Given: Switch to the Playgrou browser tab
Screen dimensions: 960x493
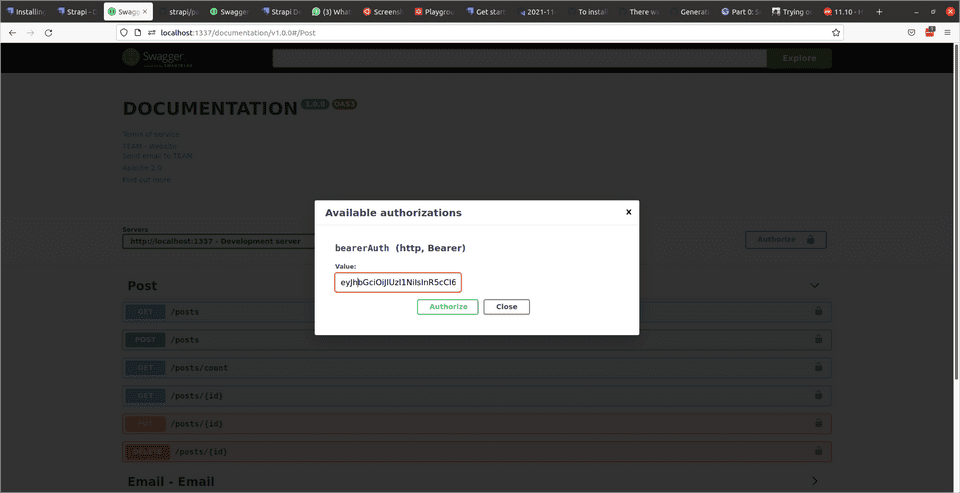Looking at the screenshot, I should [435, 12].
